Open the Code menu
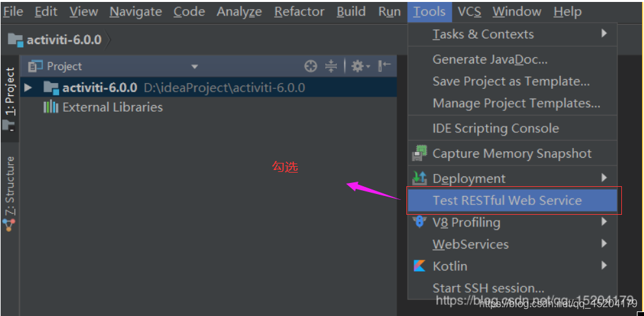This screenshot has width=644, height=316. pos(189,12)
